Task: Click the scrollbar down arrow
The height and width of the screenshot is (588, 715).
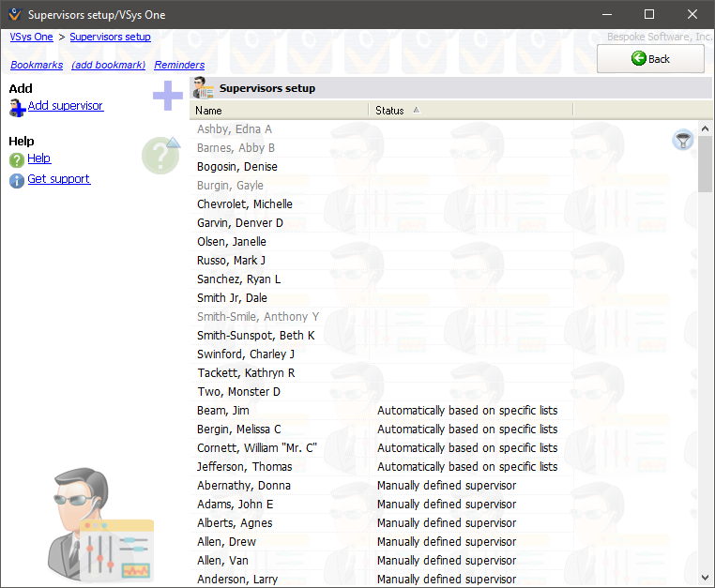Action: point(705,578)
